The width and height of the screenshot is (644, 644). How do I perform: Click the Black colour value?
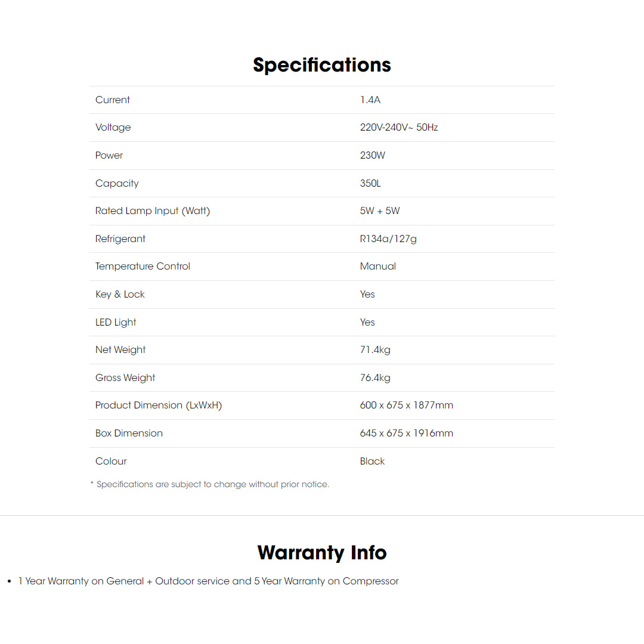(x=373, y=462)
